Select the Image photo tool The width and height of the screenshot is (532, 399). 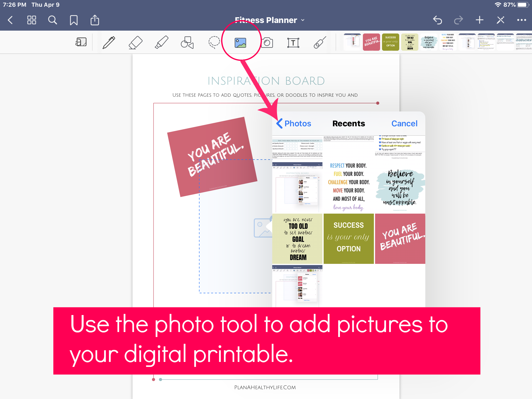(240, 43)
